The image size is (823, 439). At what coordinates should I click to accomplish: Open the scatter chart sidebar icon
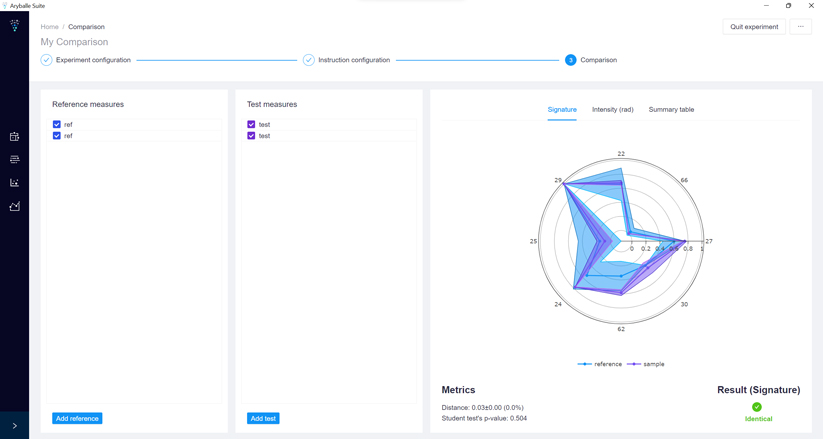(x=14, y=183)
